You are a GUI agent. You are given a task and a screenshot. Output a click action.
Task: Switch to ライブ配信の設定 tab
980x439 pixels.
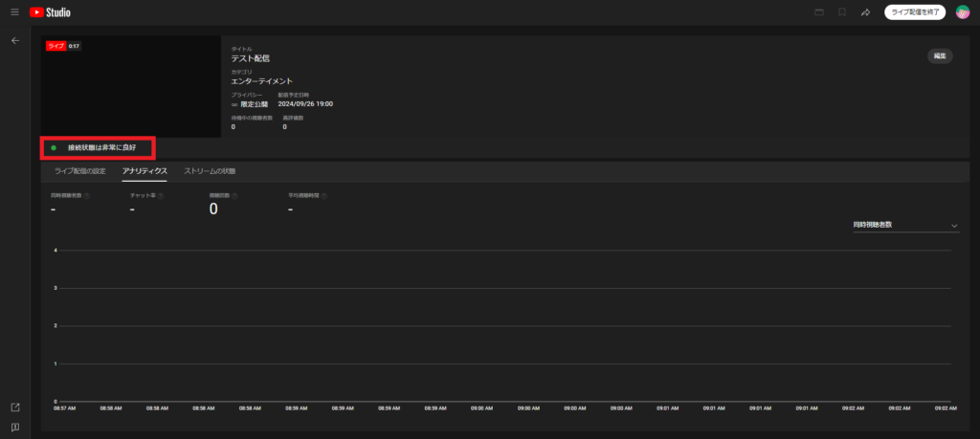[78, 171]
